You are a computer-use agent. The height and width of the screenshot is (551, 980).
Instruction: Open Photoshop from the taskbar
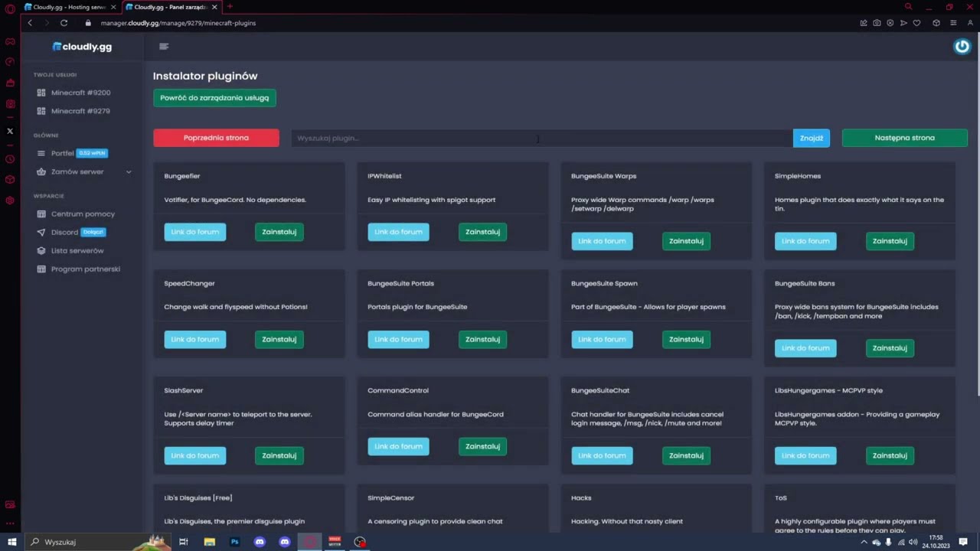point(234,542)
